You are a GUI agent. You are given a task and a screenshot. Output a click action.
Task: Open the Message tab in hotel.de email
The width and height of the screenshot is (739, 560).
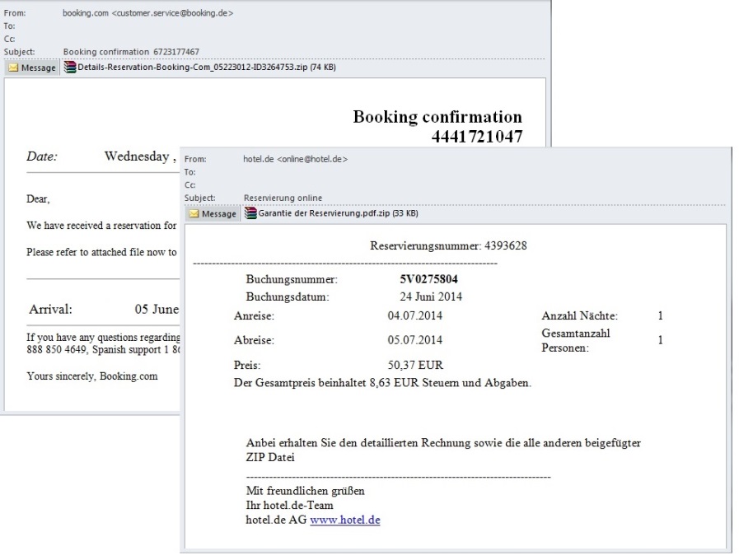tap(213, 214)
